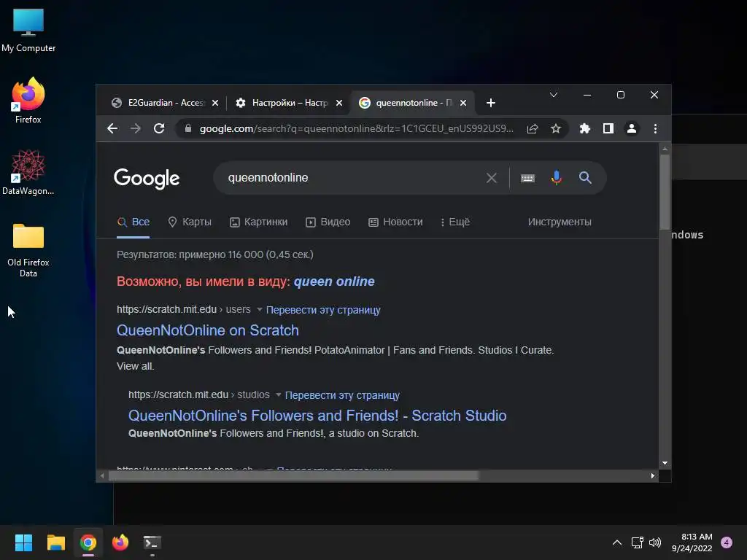Screen dimensions: 747x560
Task: Click the horizontal scrollbar right arrow
Action: [x=653, y=475]
